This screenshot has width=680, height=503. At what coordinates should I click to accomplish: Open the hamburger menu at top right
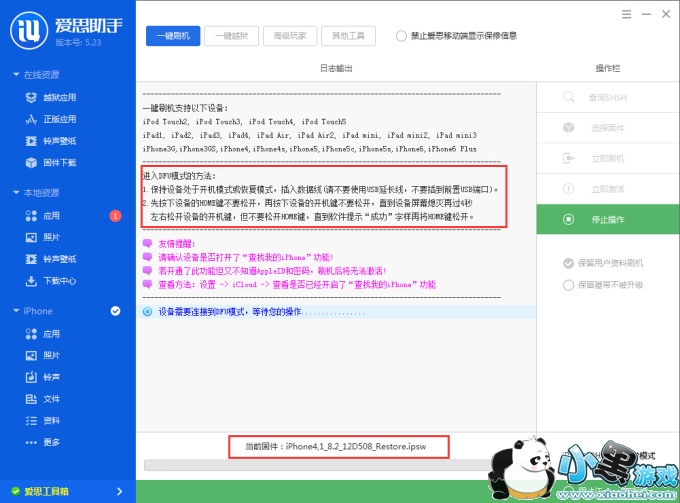pyautogui.click(x=626, y=14)
